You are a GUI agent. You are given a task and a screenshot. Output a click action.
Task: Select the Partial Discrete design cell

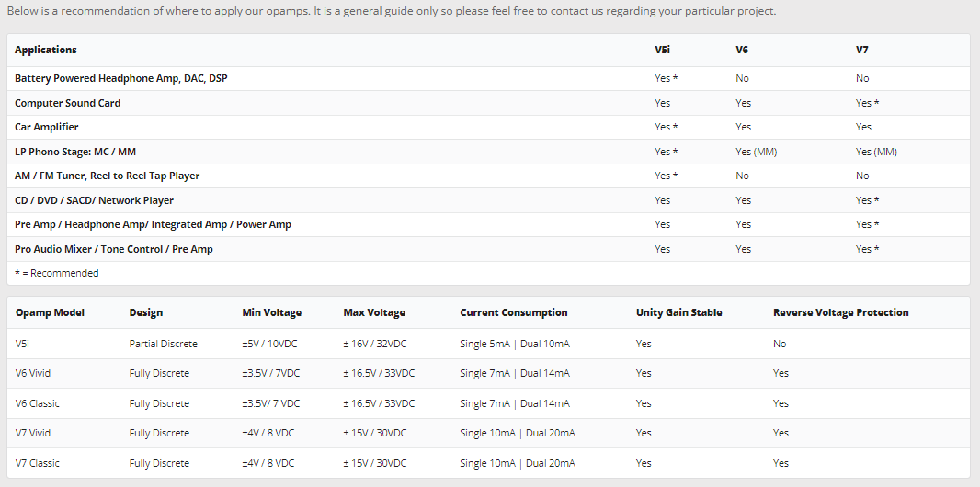[163, 344]
